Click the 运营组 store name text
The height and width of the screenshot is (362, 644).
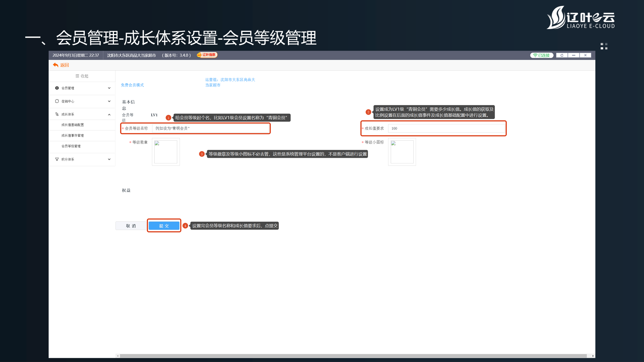[x=230, y=82]
